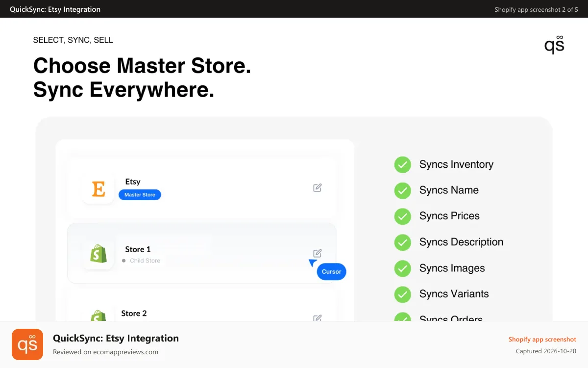Click the Syncs Variants checkmark

[x=403, y=294]
